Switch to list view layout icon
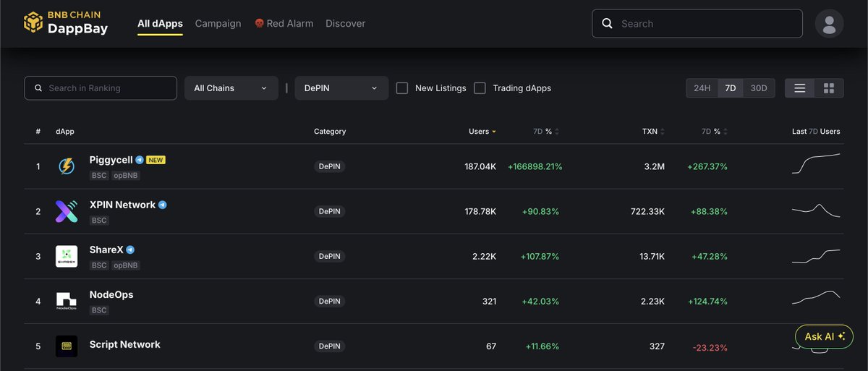The height and width of the screenshot is (371, 868). click(799, 88)
